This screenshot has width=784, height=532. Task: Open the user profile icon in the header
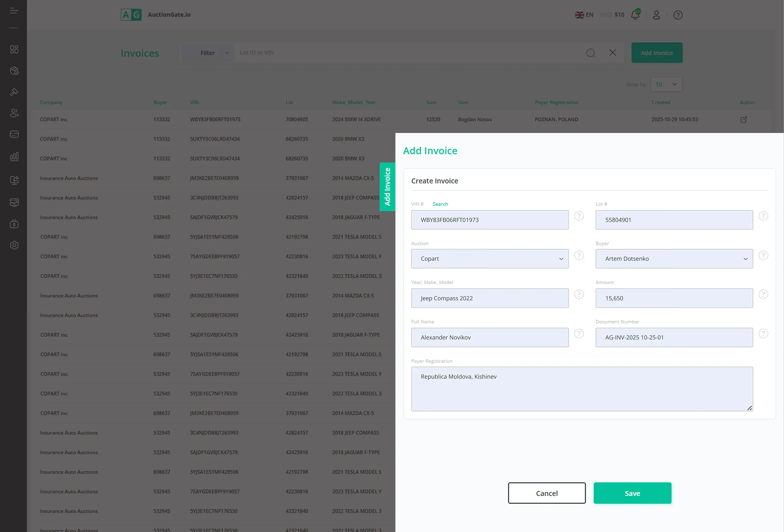click(x=656, y=15)
